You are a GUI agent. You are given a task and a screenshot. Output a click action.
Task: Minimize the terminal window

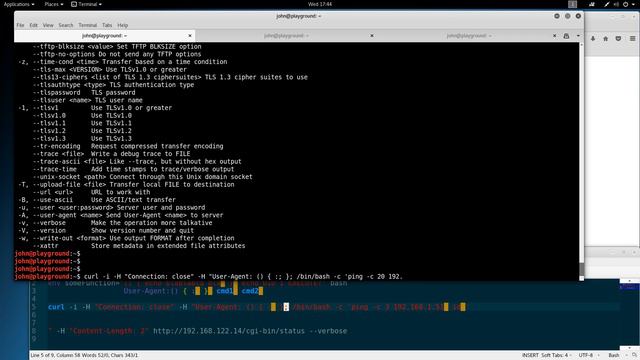557,16
